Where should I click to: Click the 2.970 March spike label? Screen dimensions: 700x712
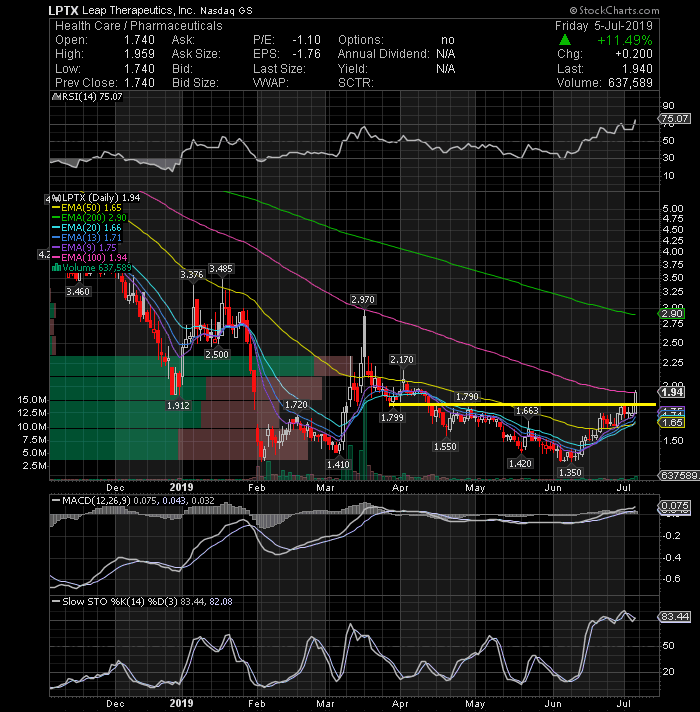pyautogui.click(x=363, y=300)
